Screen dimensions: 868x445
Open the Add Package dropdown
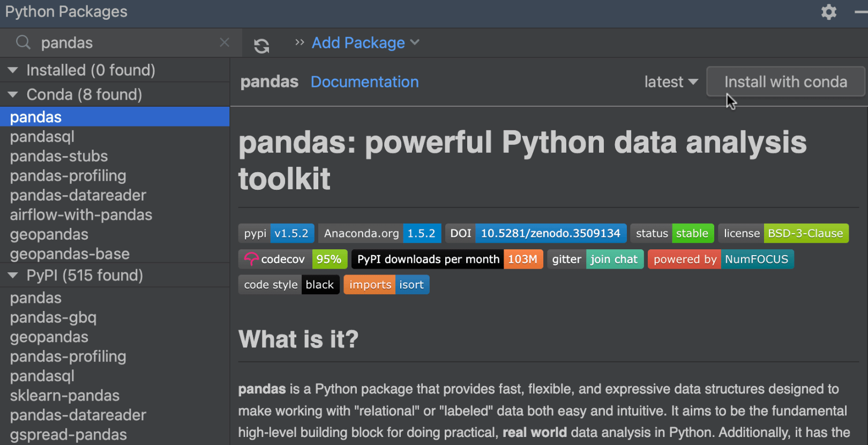tap(365, 43)
